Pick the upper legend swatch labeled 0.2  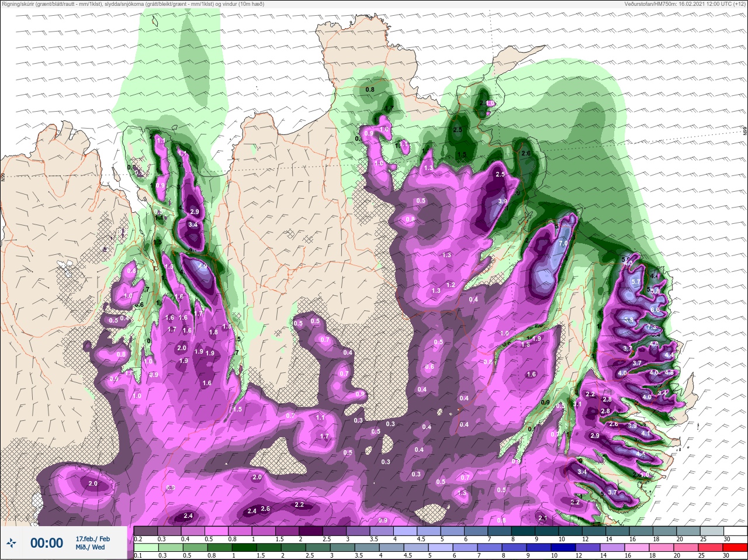tap(146, 531)
